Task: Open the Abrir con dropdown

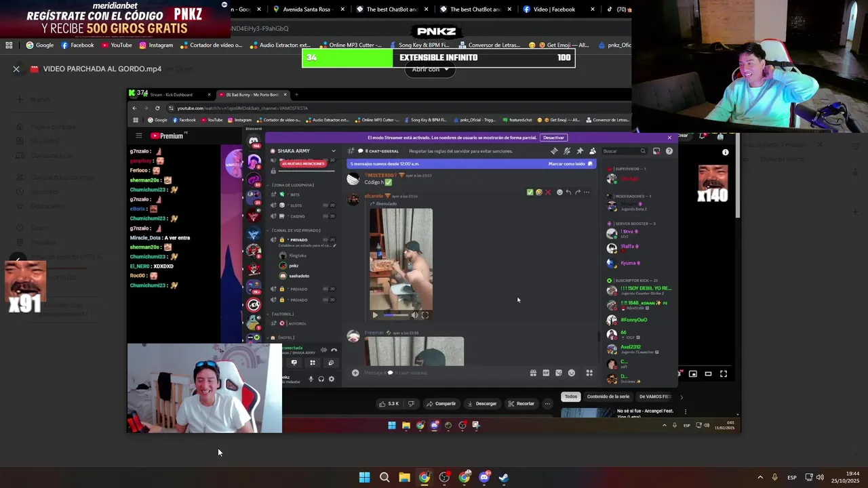Action: (430, 69)
